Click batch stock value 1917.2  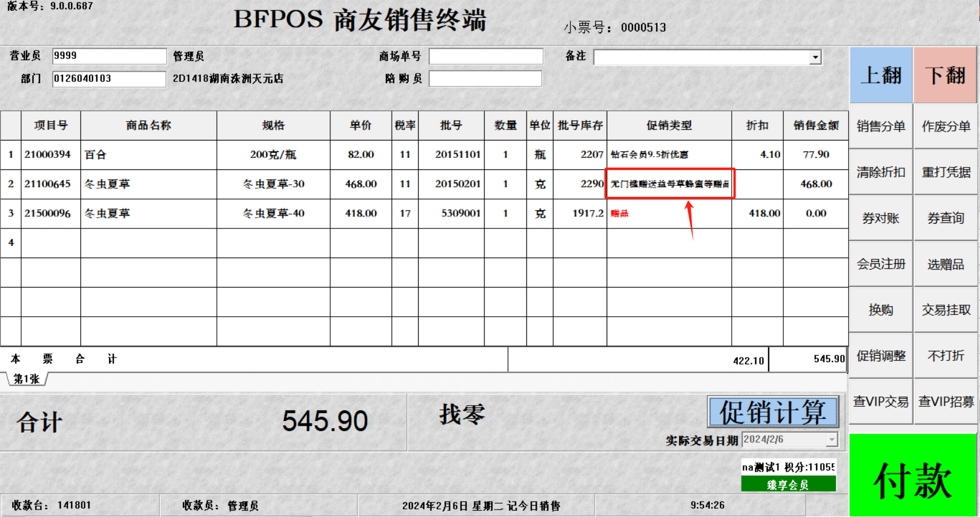(x=580, y=213)
